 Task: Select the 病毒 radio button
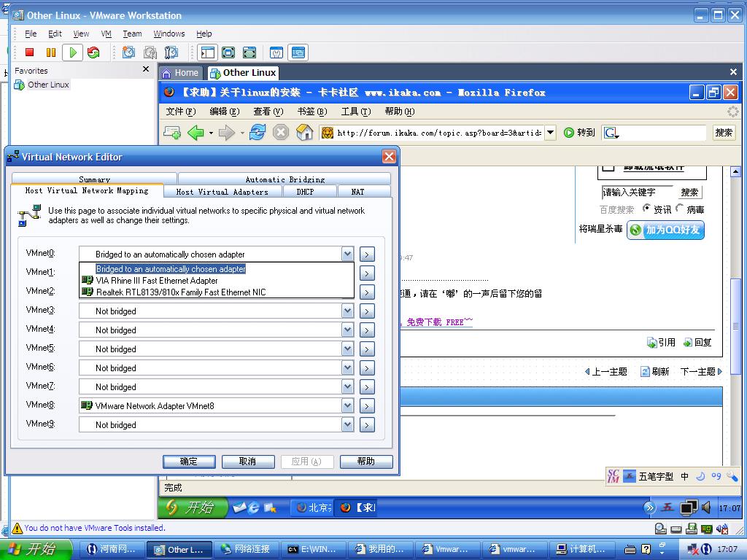[680, 208]
